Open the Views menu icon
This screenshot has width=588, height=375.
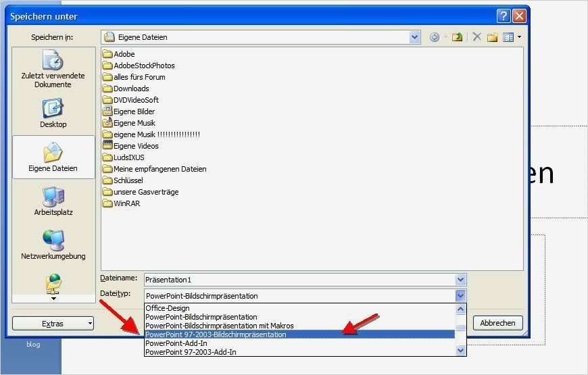click(x=508, y=37)
